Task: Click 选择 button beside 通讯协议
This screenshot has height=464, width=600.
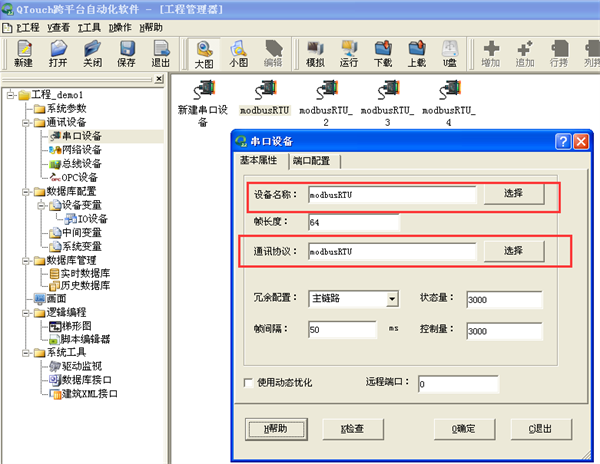Action: tap(514, 251)
